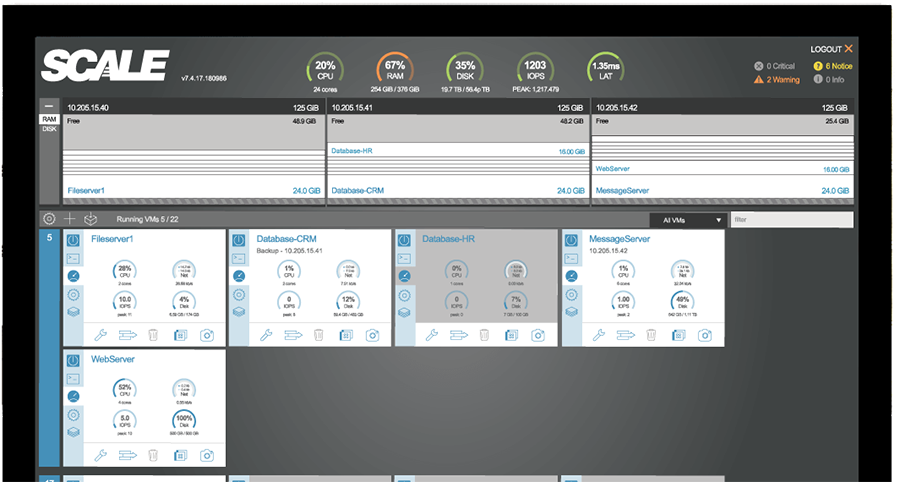Click Database-HR clone VM icon
Viewport: 900px width, 482px height.
(511, 335)
